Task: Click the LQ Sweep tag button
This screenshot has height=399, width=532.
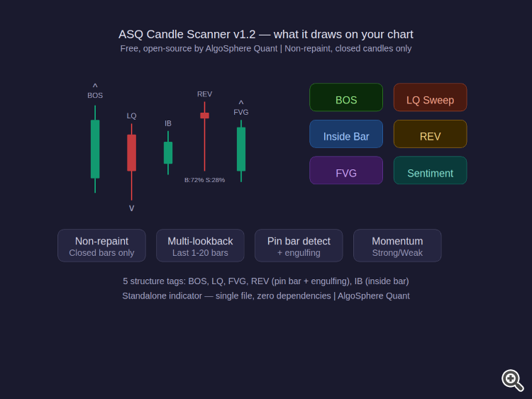Action: (430, 98)
